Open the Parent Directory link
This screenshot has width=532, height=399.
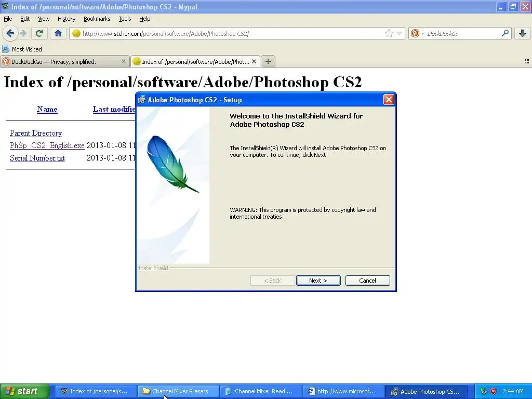coord(36,133)
